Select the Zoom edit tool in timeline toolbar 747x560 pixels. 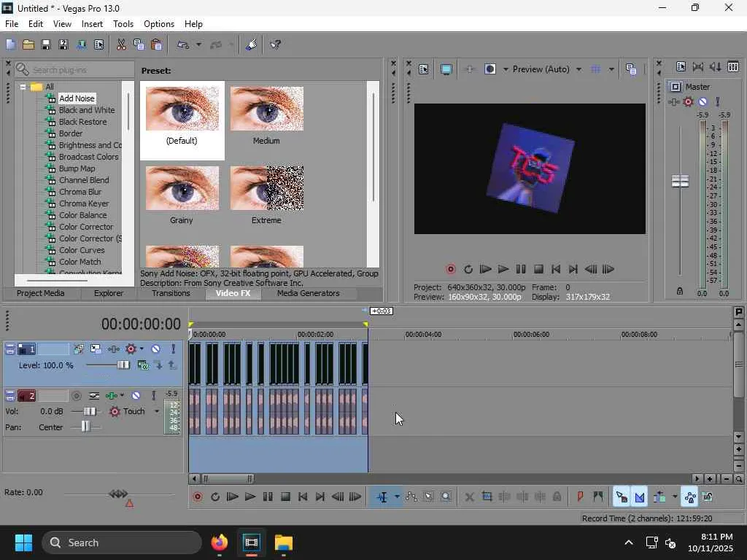446,497
